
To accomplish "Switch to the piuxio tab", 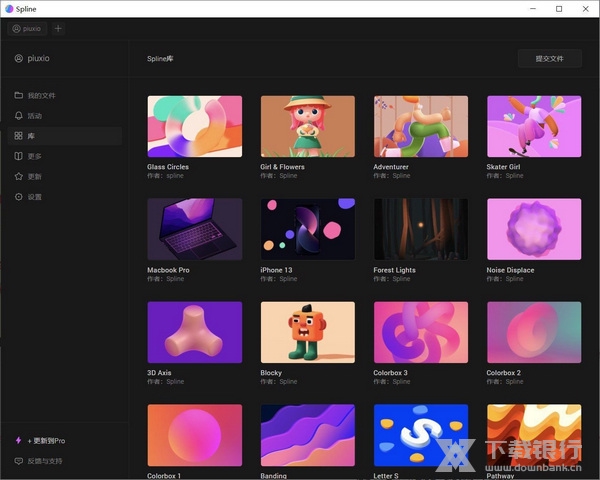I will pos(27,29).
